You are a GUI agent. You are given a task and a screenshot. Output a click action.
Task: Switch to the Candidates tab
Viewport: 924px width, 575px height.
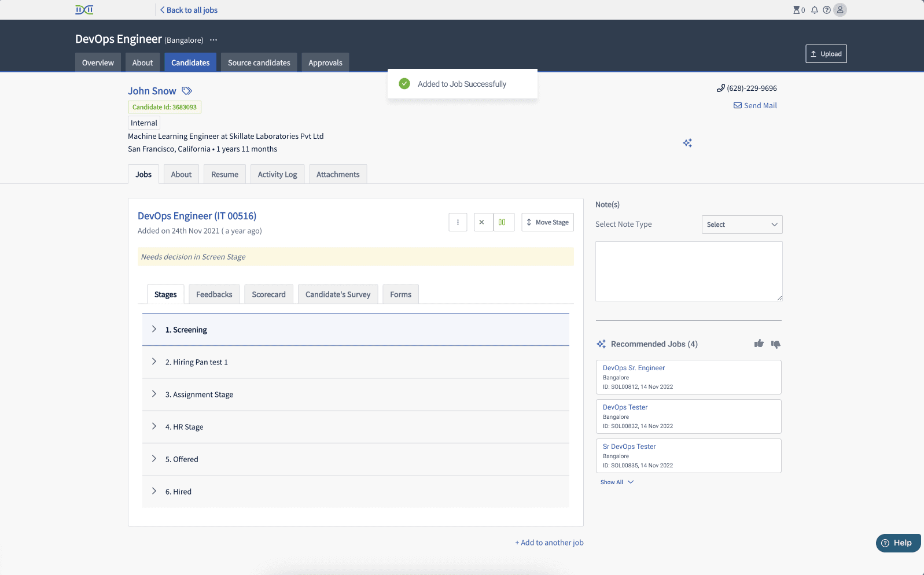(x=190, y=62)
